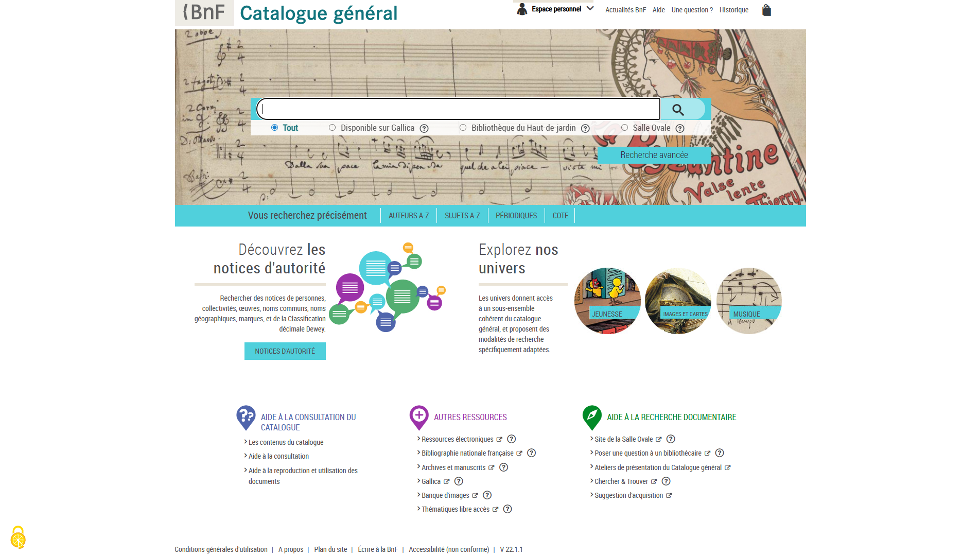Screen dimensions: 980x556
Task: Choose Bibliothèque du Haut-de-jardin radio option
Action: point(463,128)
